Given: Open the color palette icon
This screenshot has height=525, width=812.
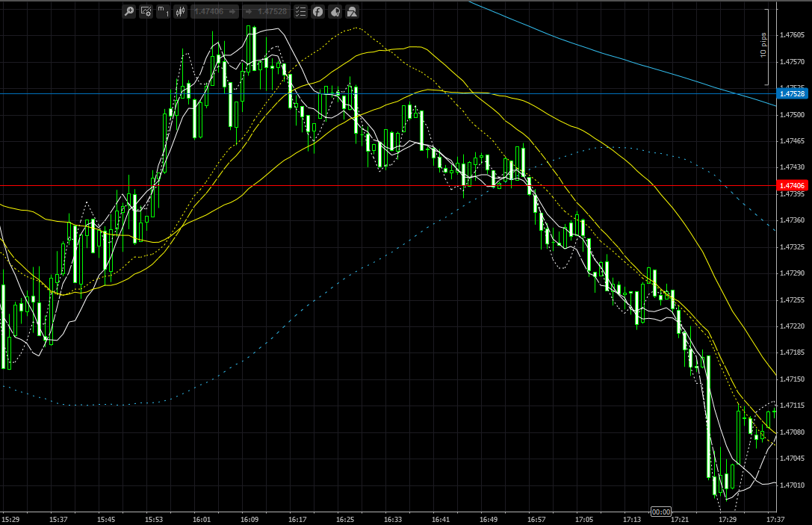Looking at the screenshot, I should [335, 11].
